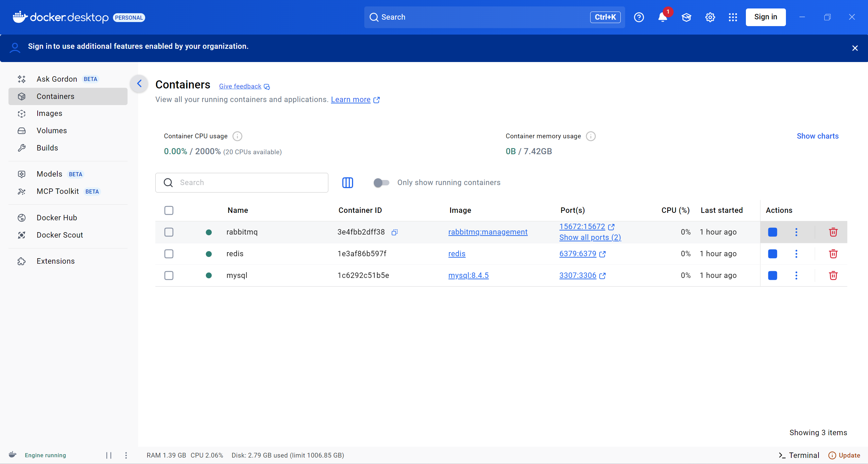Check the rabbitmq row checkbox

pyautogui.click(x=169, y=232)
